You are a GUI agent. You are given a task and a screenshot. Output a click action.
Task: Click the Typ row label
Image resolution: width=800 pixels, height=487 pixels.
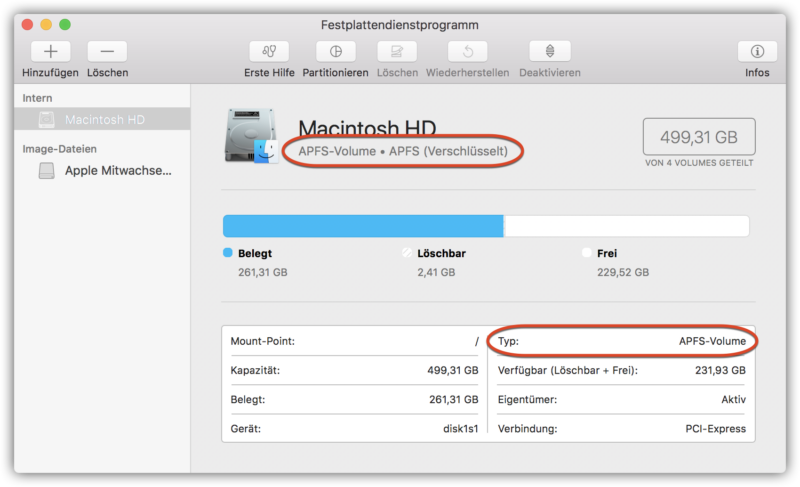click(x=508, y=341)
